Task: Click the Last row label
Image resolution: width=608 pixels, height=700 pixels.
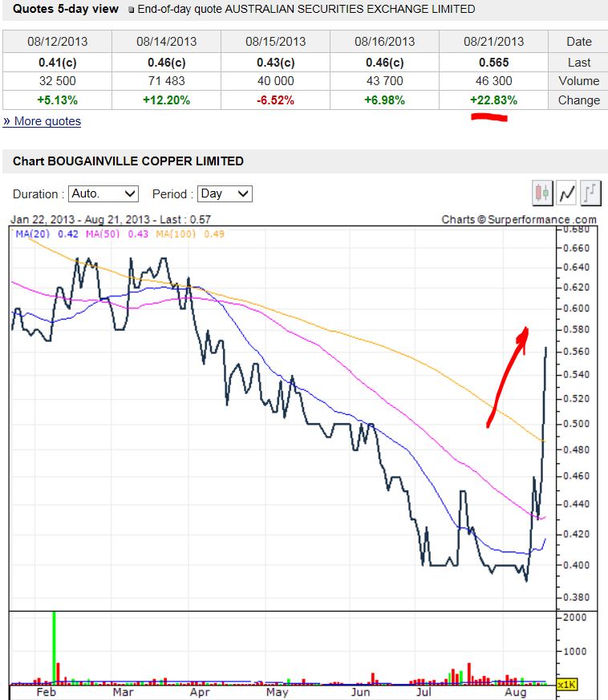Action: point(579,63)
